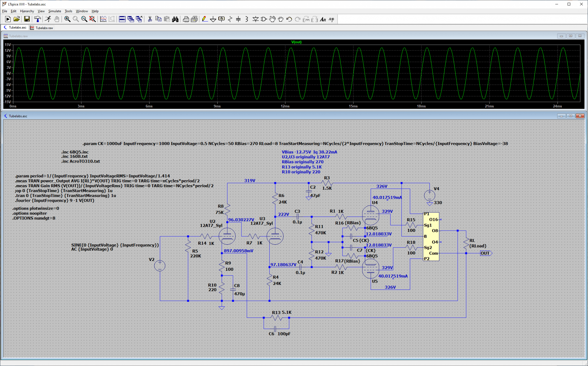Click the '96.030227V' voltage label

tap(241, 220)
